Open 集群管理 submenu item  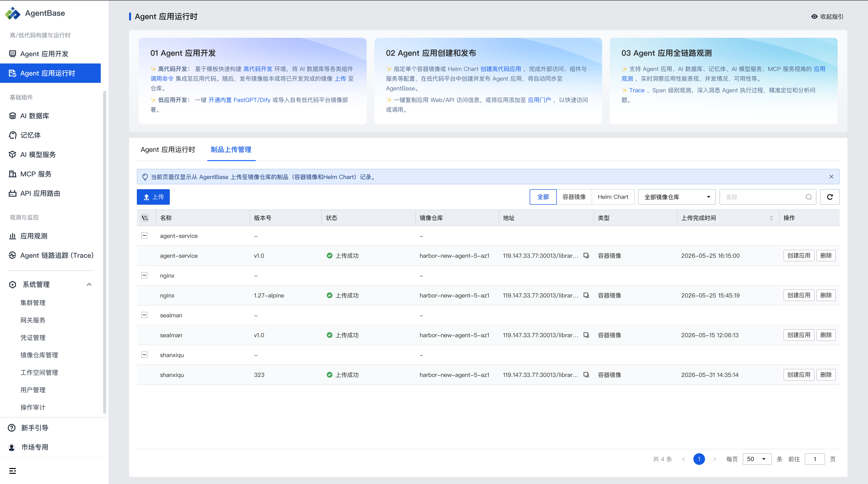[33, 303]
